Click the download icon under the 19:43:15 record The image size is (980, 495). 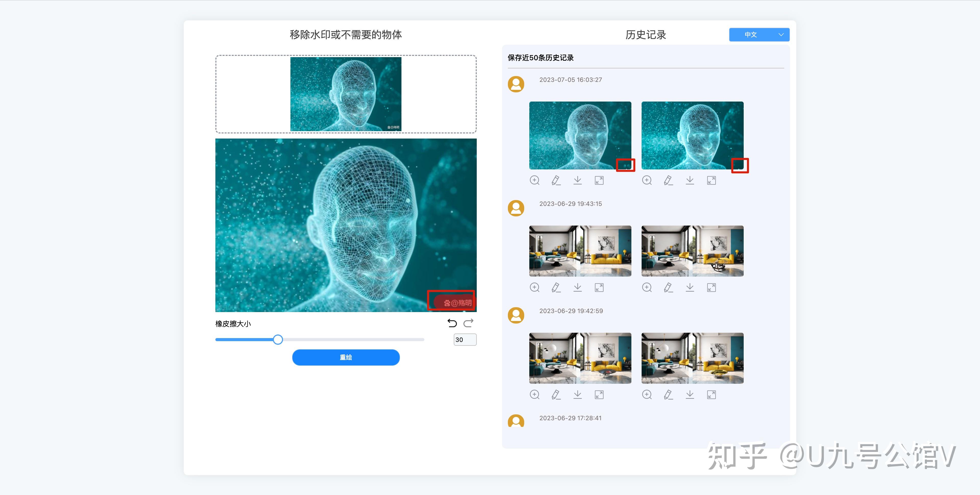578,288
